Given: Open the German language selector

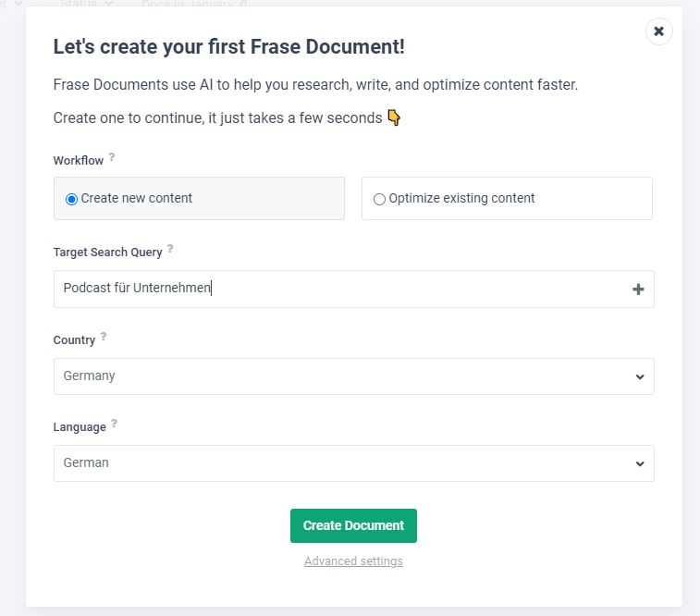Looking at the screenshot, I should click(x=354, y=463).
